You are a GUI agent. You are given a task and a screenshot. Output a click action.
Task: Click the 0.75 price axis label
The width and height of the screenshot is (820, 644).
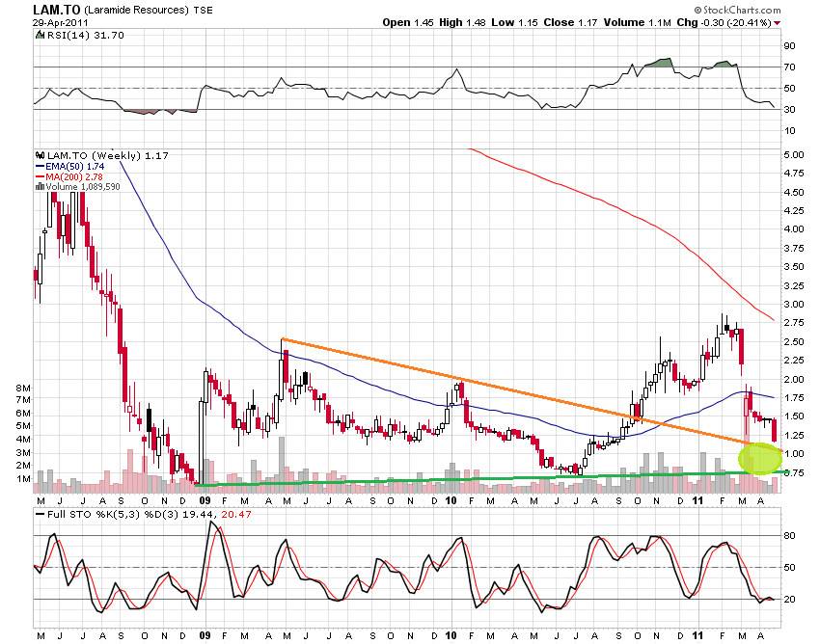point(794,473)
